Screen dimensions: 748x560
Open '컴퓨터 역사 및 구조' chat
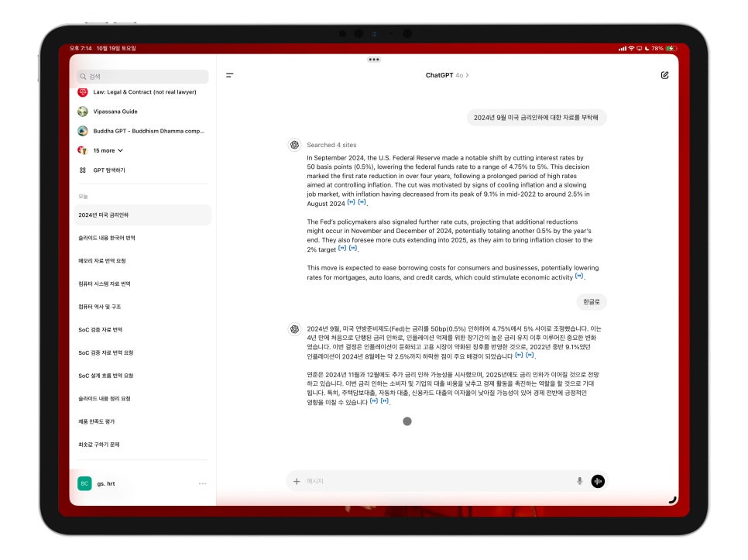point(100,307)
